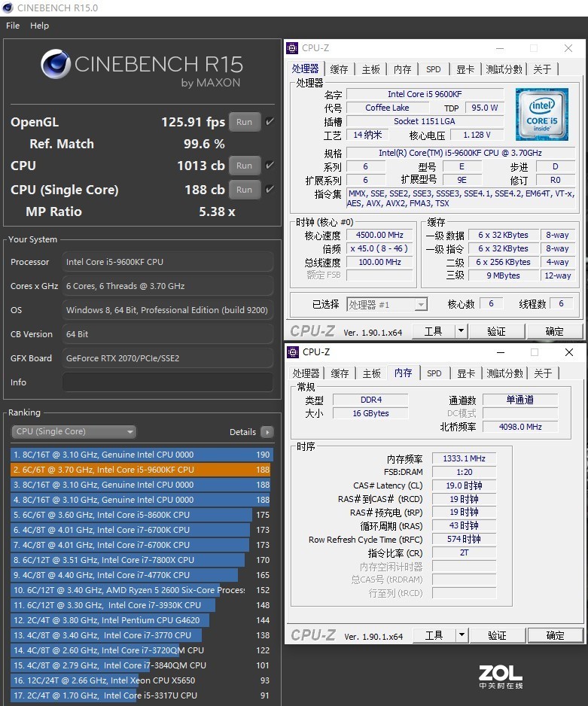
Task: Toggle the CPU (Single Core) test checkbox
Action: 270,189
